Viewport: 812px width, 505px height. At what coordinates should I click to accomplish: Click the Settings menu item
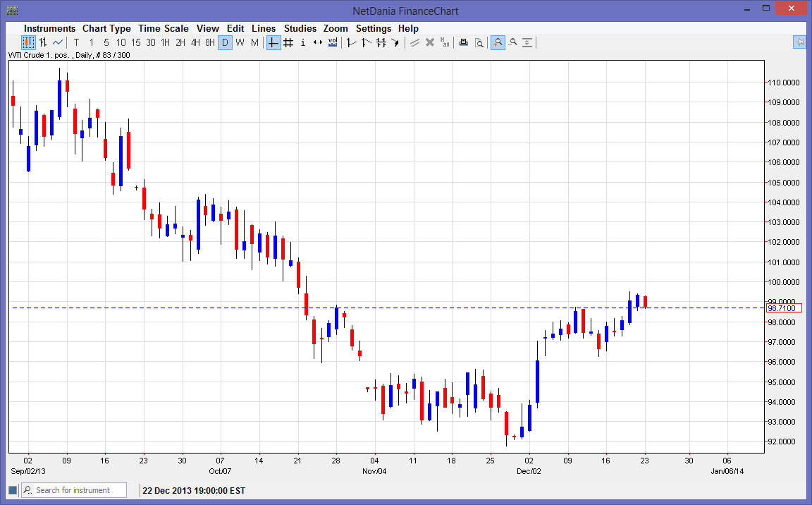coord(373,28)
